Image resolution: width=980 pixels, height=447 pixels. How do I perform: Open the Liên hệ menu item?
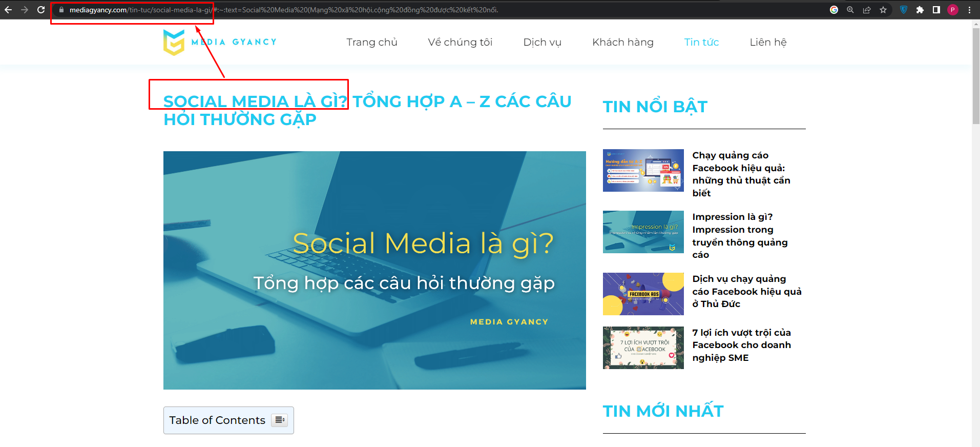(x=768, y=42)
